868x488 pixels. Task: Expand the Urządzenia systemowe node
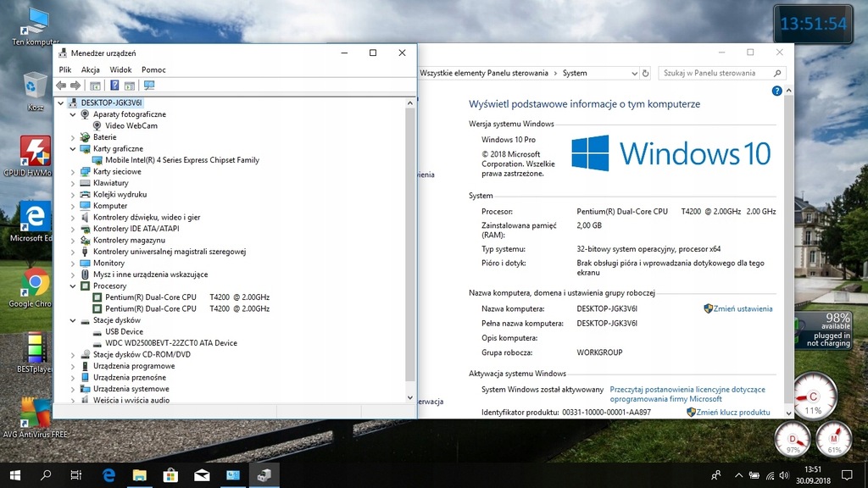[73, 389]
